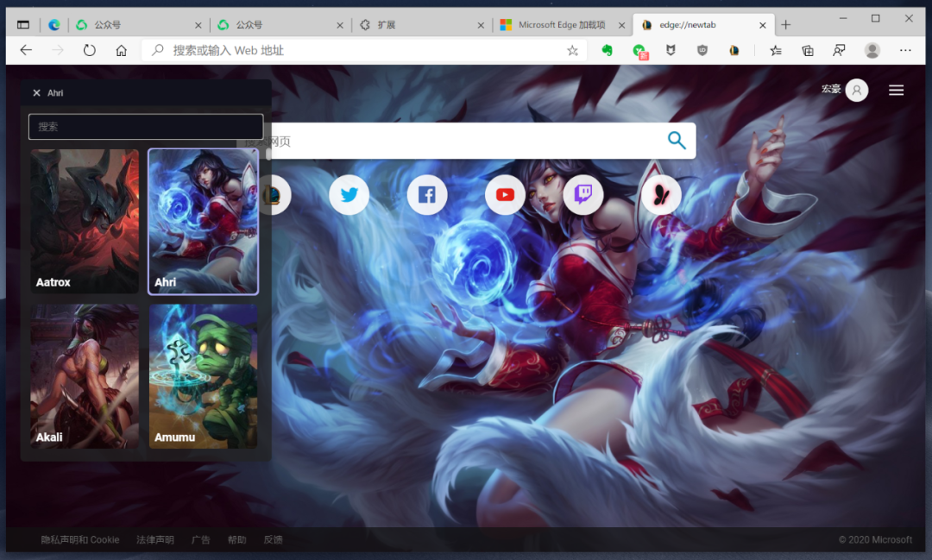The image size is (932, 560).
Task: Click the © 2020 Microsoft text
Action: (875, 540)
